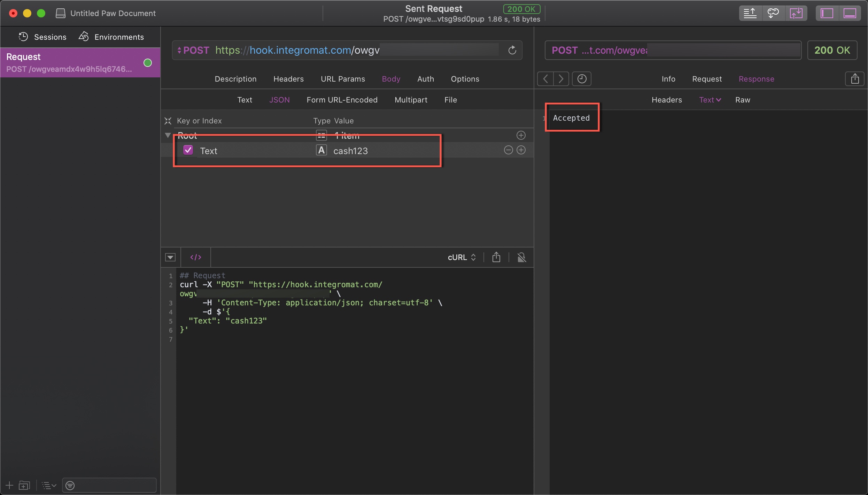The width and height of the screenshot is (868, 495).
Task: Remove the Text row minus icon
Action: (x=508, y=150)
